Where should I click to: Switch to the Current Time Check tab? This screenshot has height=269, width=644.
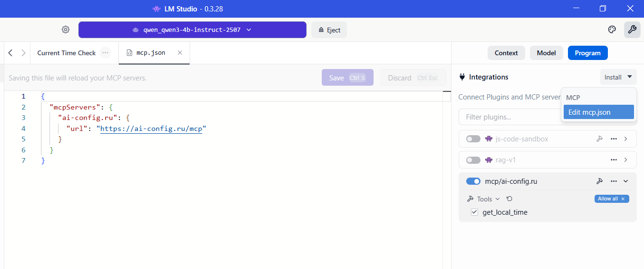click(x=67, y=53)
